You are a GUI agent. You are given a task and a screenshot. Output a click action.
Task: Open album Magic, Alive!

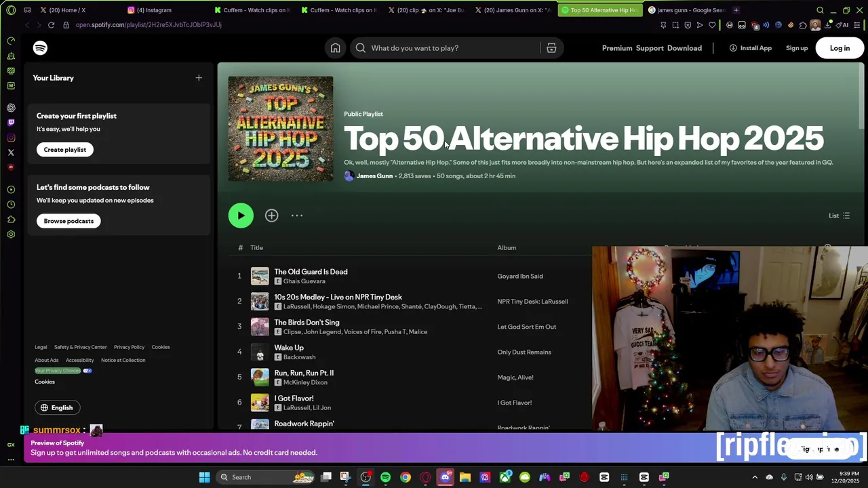click(515, 378)
